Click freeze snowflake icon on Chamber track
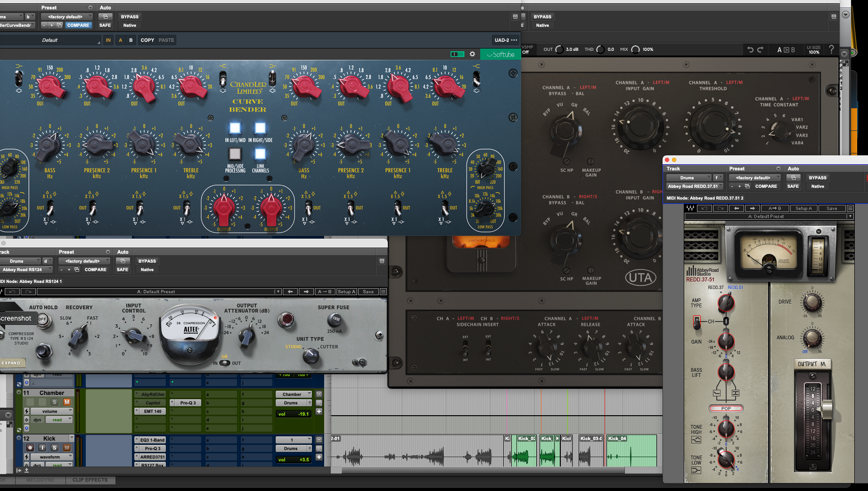Image resolution: width=868 pixels, height=491 pixels. [26, 420]
